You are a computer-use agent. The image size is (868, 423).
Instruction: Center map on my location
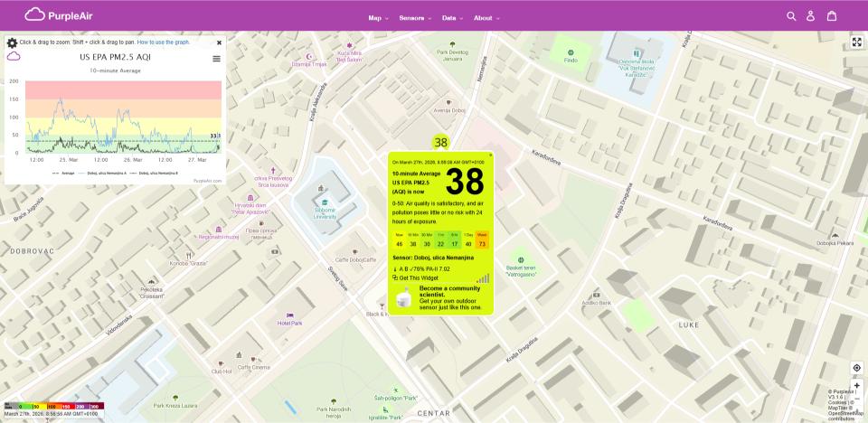coord(857,368)
